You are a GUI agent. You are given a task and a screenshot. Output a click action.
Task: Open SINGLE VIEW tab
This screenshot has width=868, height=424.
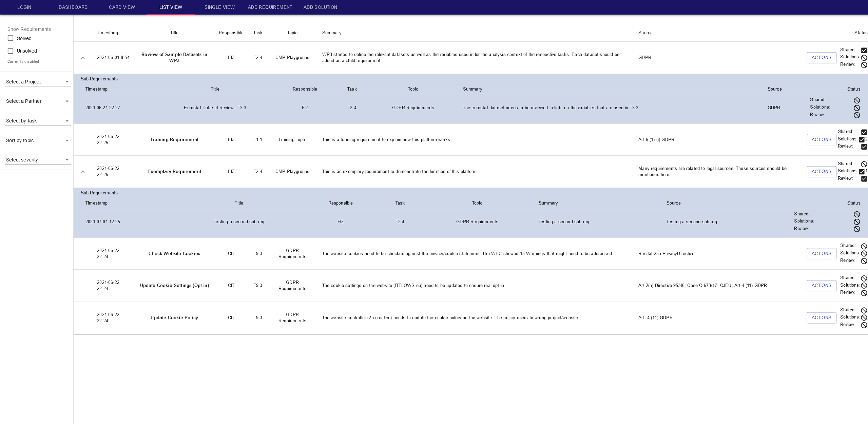[x=220, y=7]
